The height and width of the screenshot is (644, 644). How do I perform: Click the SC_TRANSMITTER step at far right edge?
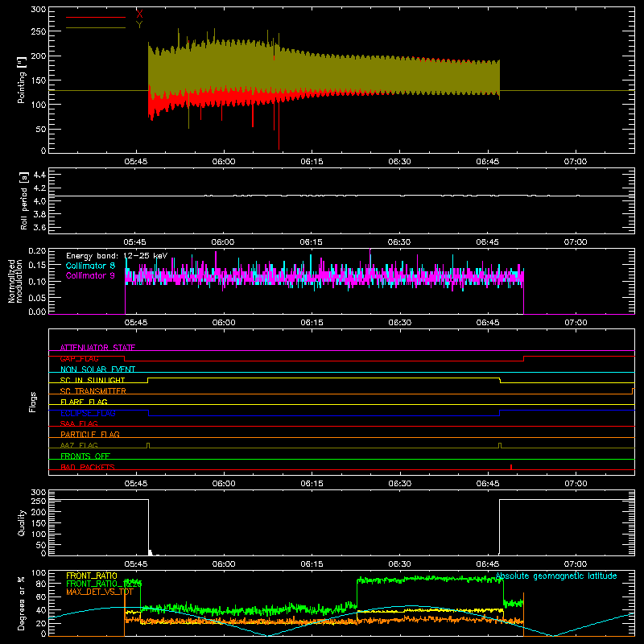(633, 391)
